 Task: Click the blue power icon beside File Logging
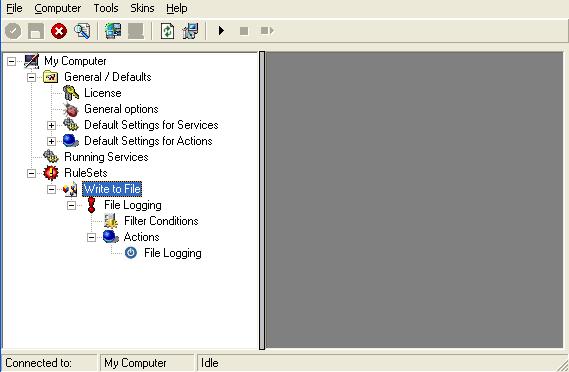[x=131, y=253]
